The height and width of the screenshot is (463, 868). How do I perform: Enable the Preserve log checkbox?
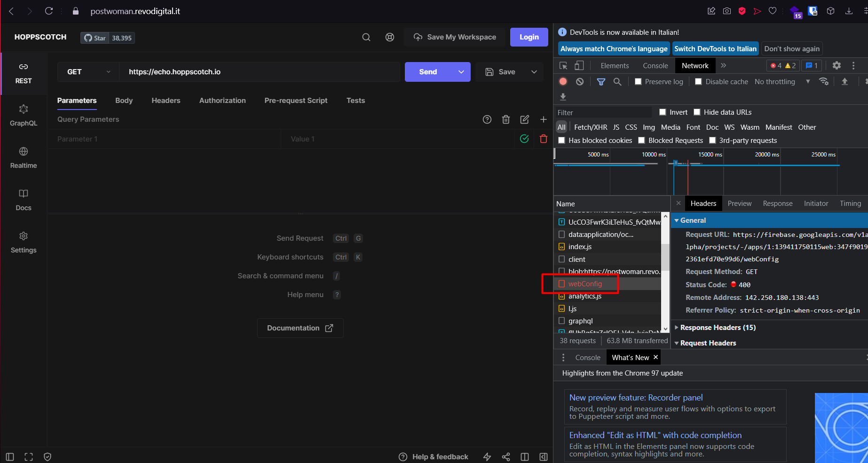pyautogui.click(x=638, y=81)
